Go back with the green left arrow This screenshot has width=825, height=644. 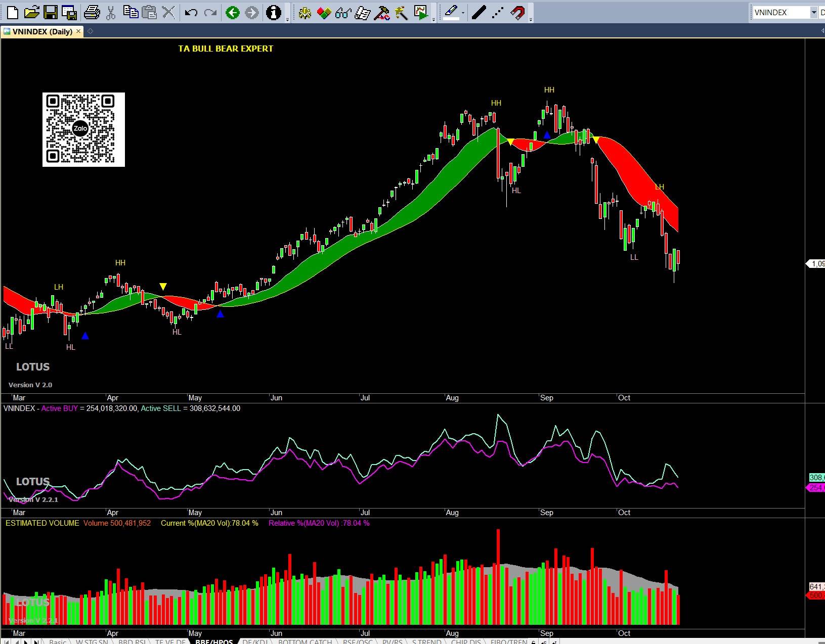click(233, 13)
